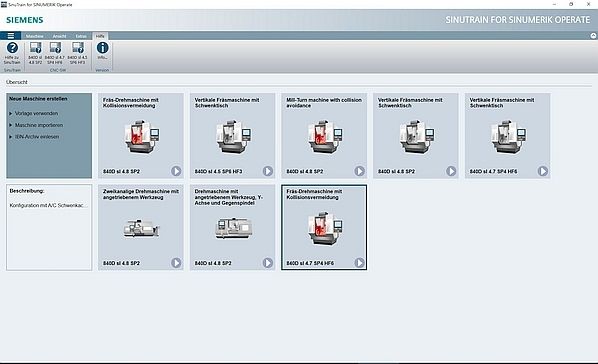Start Drehmaschine with Y-Achse und Gegenspindel
Image resolution: width=598 pixels, height=364 pixels.
tap(268, 263)
